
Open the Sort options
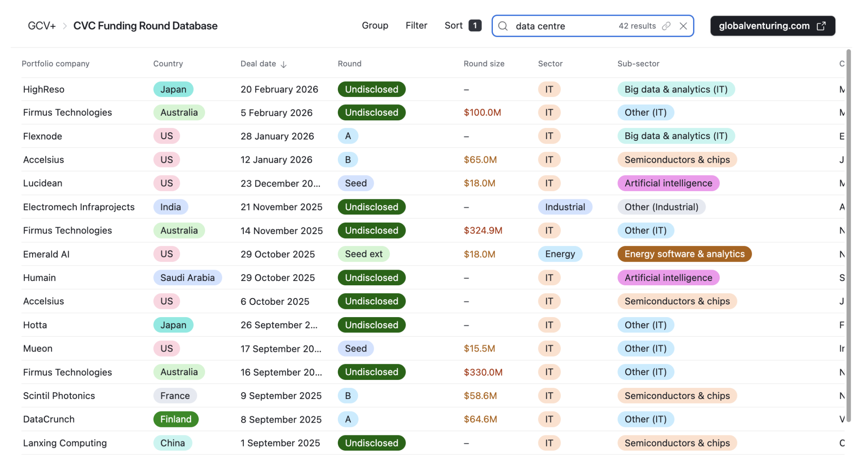pos(453,25)
